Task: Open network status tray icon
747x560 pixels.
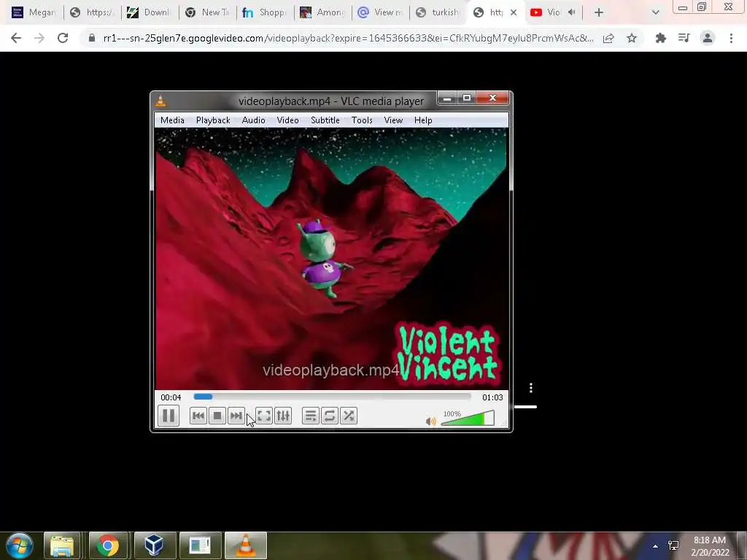Action: point(673,545)
